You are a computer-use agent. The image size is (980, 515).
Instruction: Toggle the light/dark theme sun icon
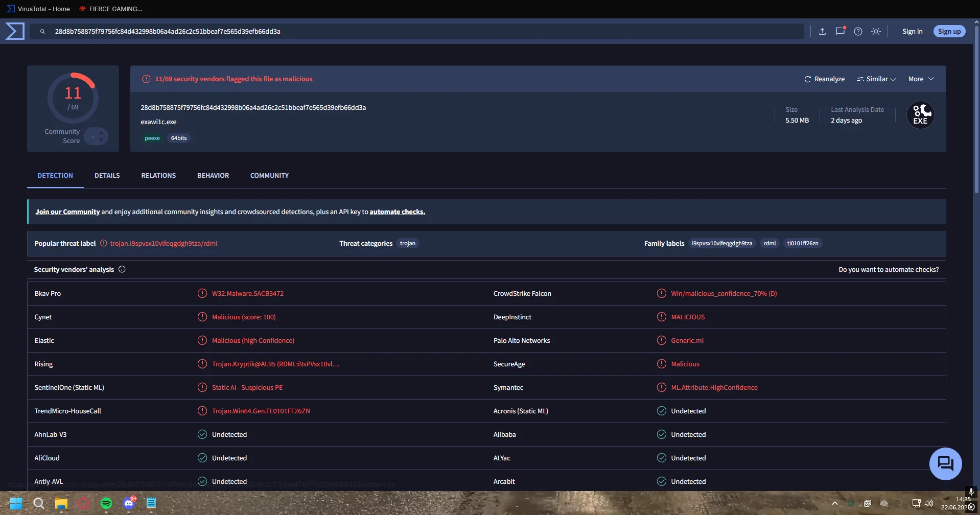click(876, 32)
